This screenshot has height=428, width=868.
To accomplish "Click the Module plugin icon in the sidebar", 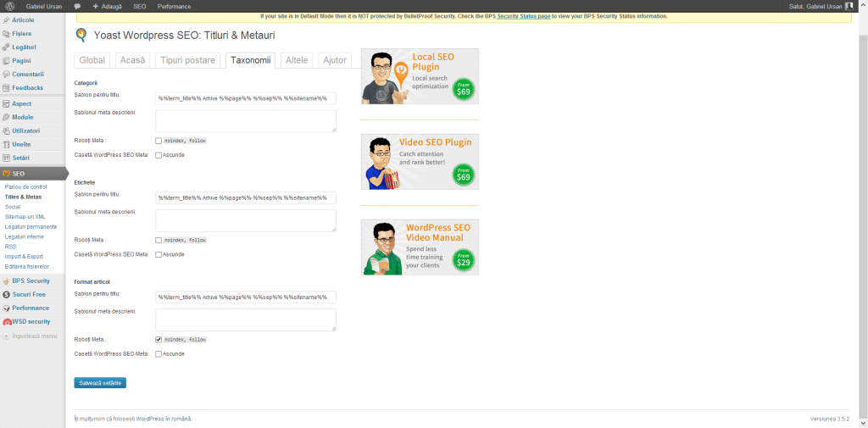I will coord(6,117).
